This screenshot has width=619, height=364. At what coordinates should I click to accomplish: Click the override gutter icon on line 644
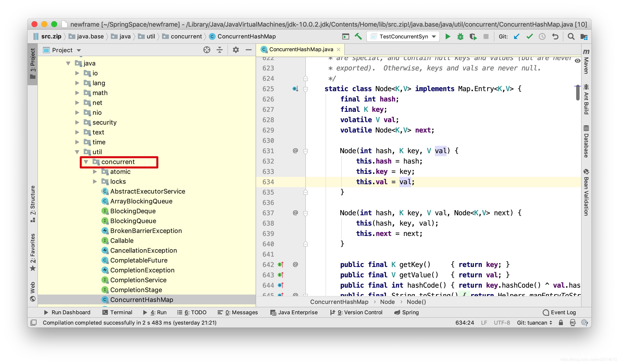(x=281, y=285)
